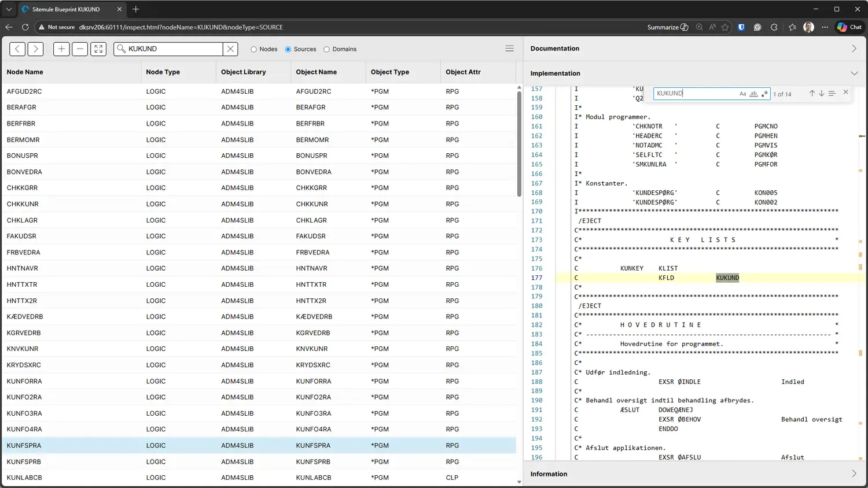The height and width of the screenshot is (488, 868).
Task: Click the browser zoom magnifier icon
Action: click(699, 27)
